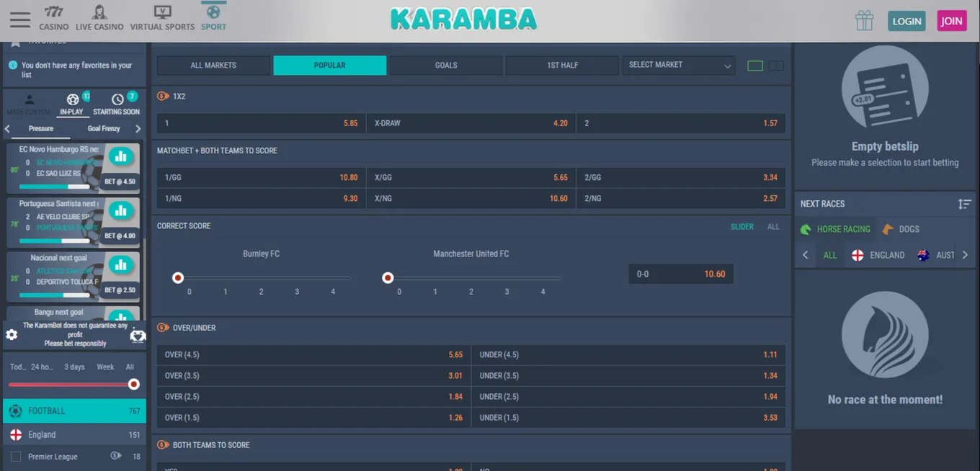Open the hamburger main menu
This screenshot has height=471, width=980.
[x=20, y=19]
